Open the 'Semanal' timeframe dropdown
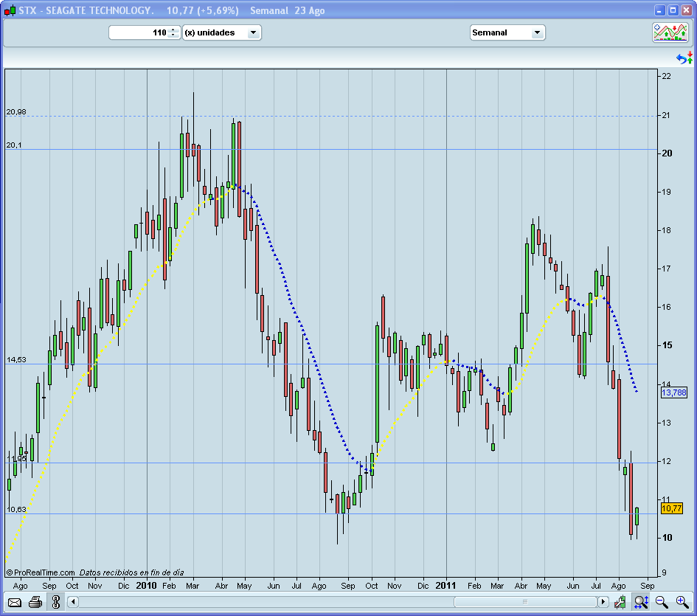 [507, 32]
